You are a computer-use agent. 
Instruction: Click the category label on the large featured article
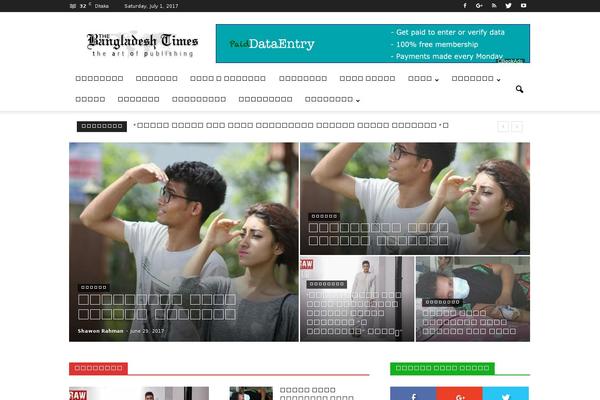click(x=94, y=287)
